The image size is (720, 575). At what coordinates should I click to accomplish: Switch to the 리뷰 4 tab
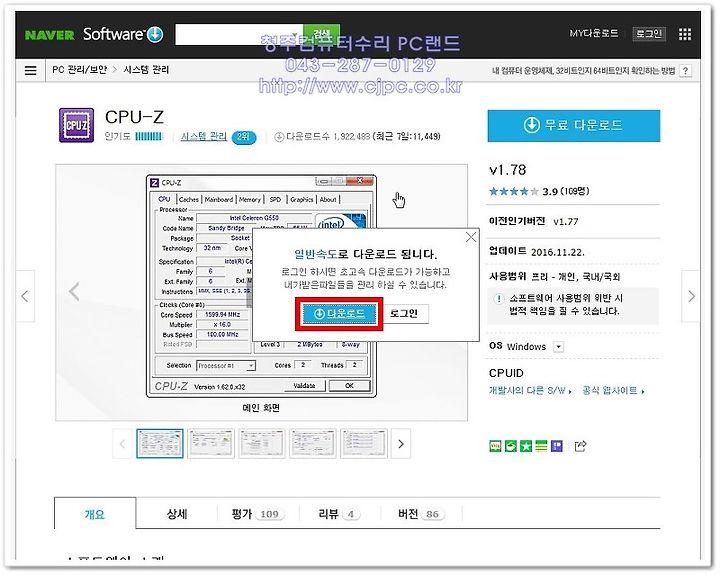pos(340,514)
